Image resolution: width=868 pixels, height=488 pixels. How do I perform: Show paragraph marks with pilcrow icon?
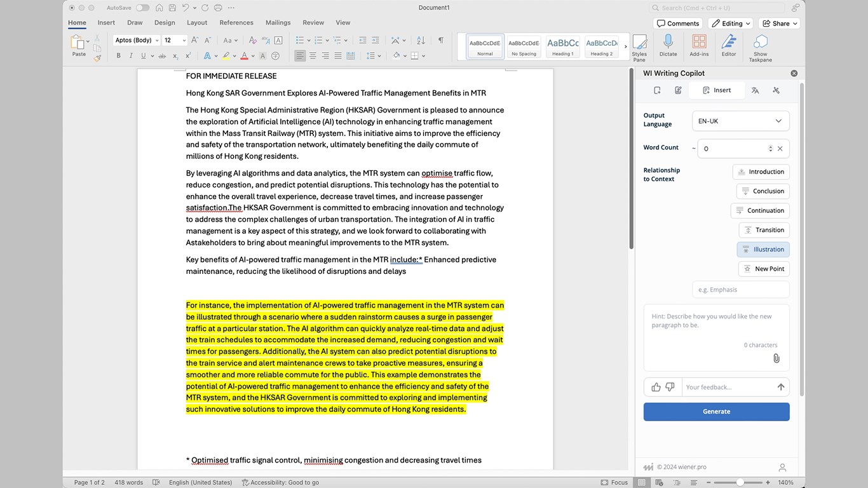[x=440, y=40]
